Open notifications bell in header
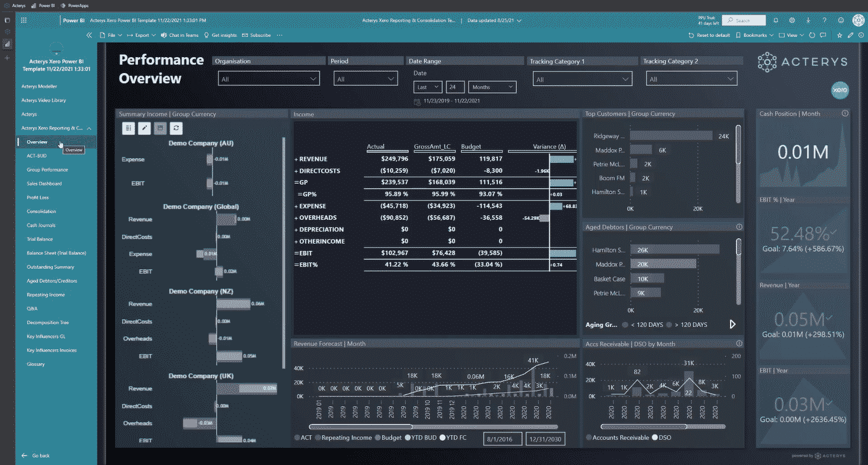 click(776, 20)
